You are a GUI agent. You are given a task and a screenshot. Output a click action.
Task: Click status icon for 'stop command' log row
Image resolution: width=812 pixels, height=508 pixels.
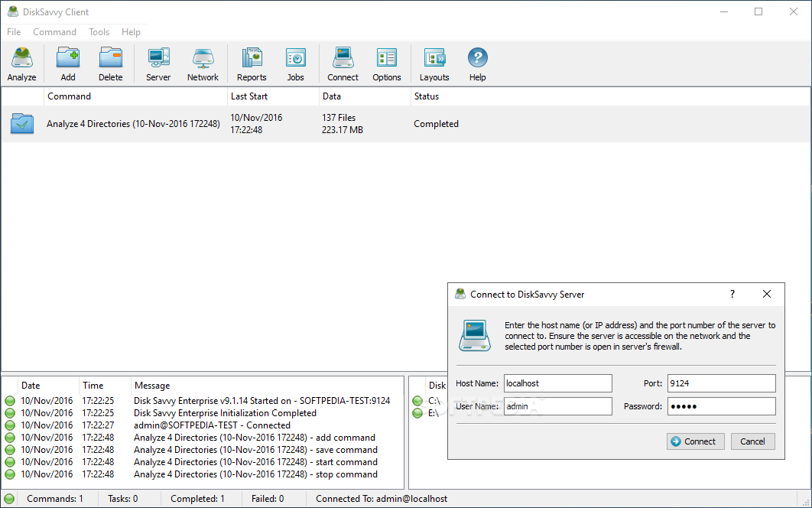10,474
